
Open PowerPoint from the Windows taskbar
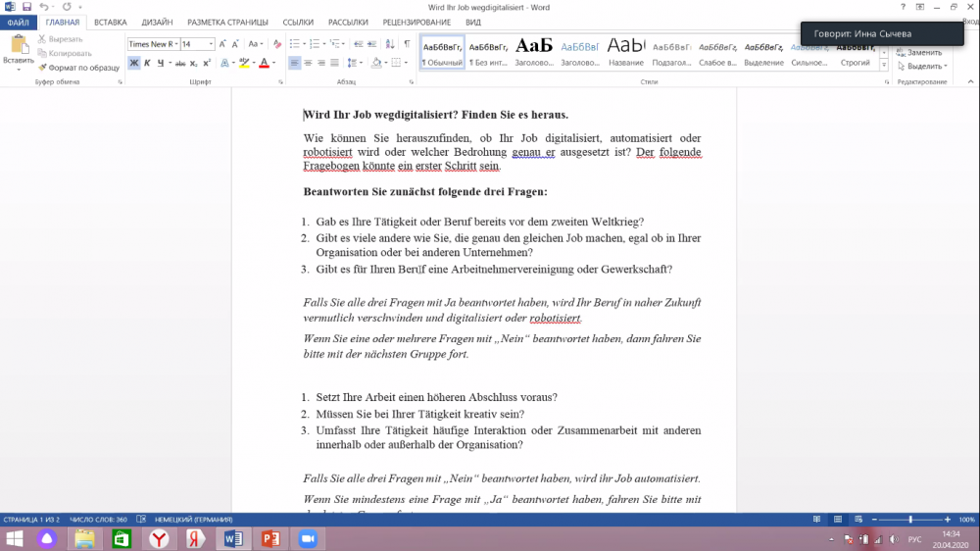(270, 538)
